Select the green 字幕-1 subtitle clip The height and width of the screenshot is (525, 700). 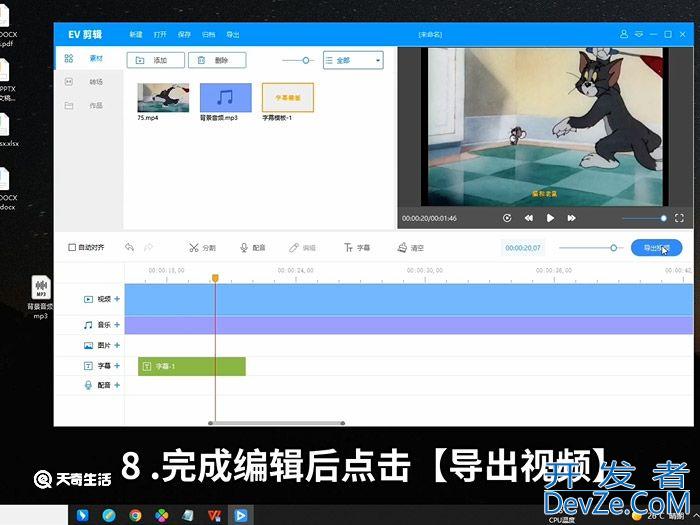(192, 367)
